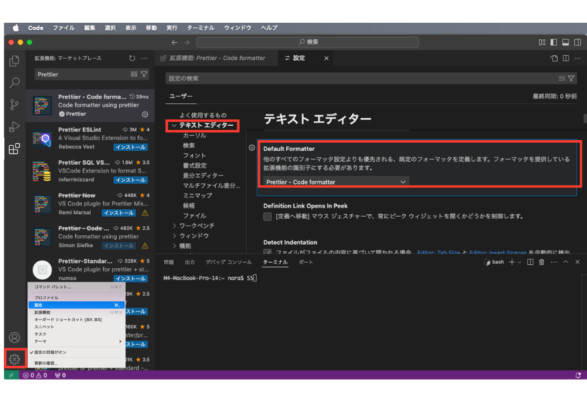Open gear menu for Prettier - Code formatter

point(145,114)
